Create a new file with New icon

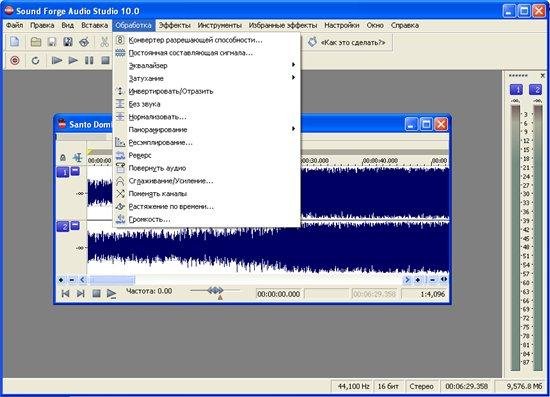(14, 42)
